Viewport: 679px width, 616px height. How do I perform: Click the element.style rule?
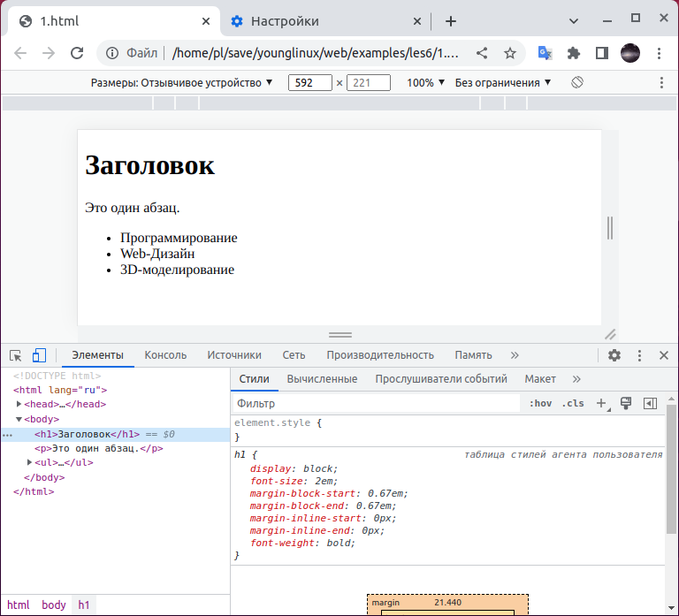[x=278, y=423]
